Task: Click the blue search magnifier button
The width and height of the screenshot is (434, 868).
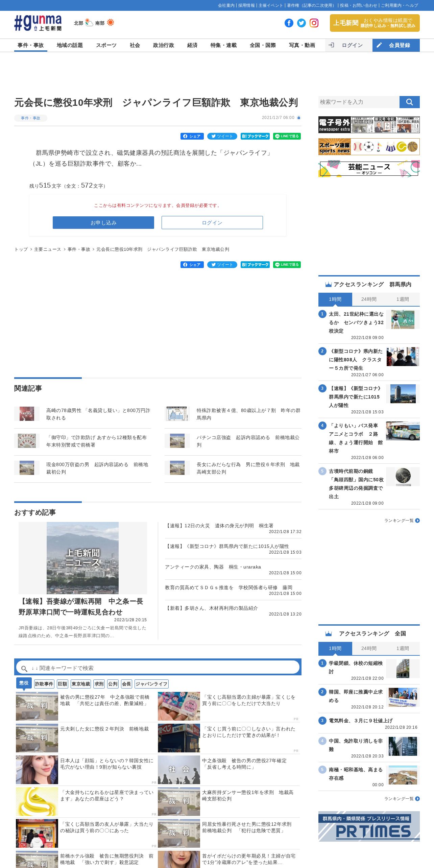Action: (x=410, y=102)
